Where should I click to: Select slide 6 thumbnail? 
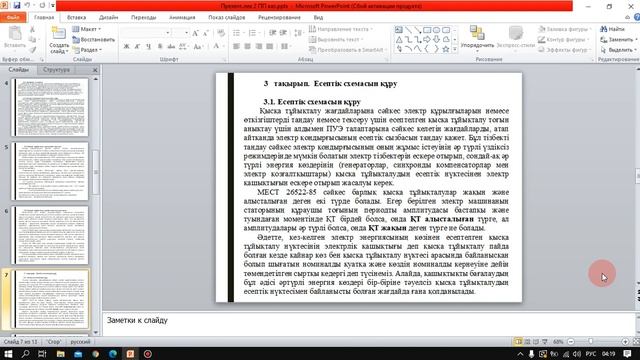(51, 235)
